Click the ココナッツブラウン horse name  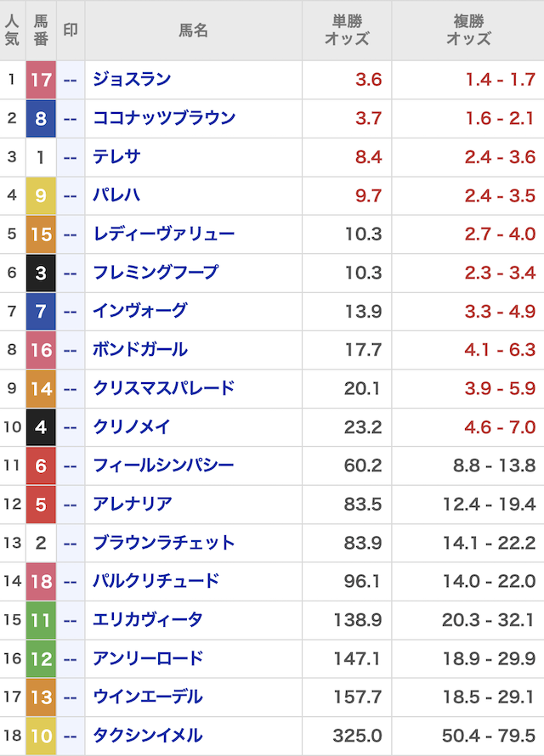coord(164,118)
